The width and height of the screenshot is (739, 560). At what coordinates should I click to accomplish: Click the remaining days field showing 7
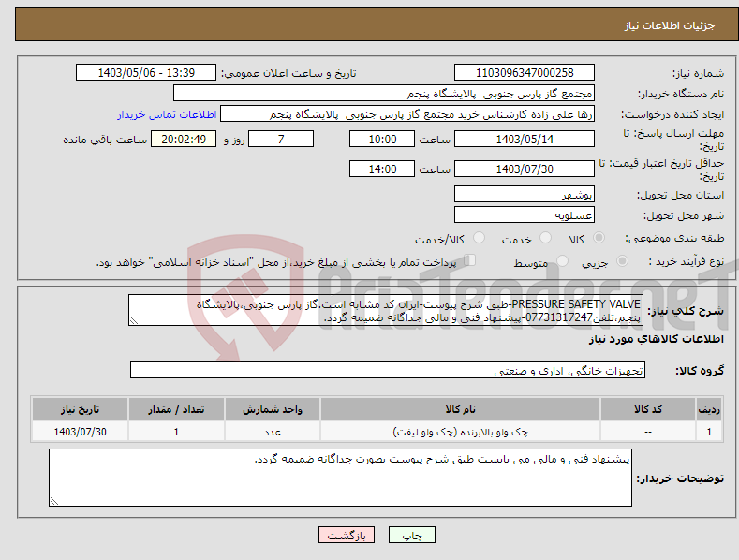281,139
